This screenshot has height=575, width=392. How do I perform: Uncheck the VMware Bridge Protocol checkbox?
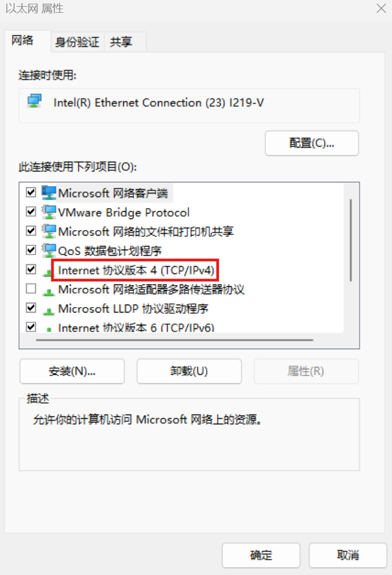pyautogui.click(x=31, y=212)
